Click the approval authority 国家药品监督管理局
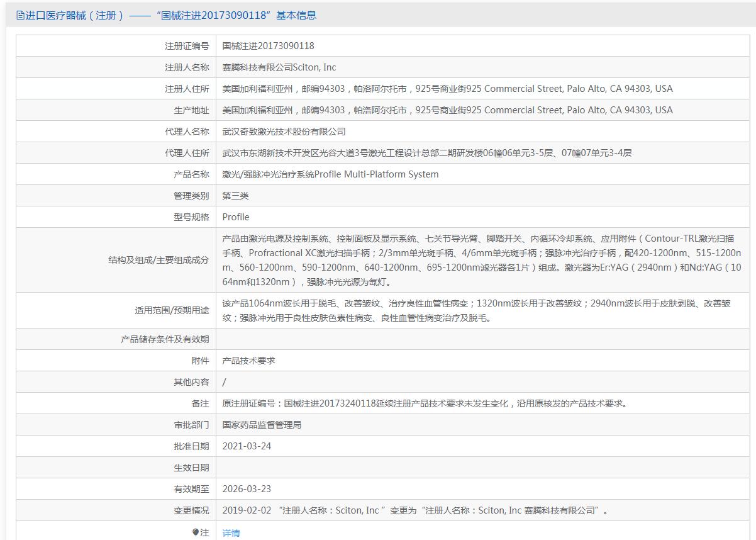The image size is (756, 540). tap(262, 425)
